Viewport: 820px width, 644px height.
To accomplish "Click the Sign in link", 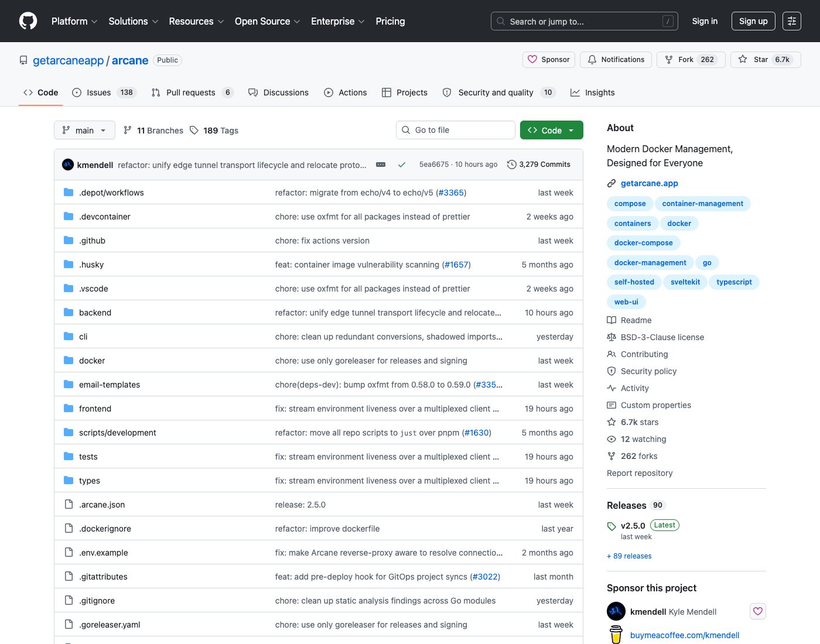I will [x=705, y=21].
